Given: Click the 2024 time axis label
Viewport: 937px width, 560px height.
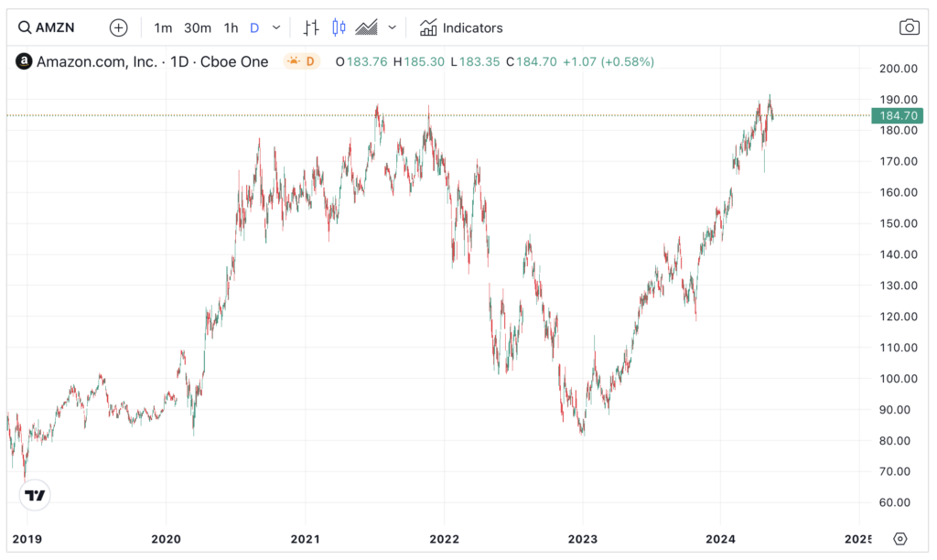Looking at the screenshot, I should click(x=721, y=539).
